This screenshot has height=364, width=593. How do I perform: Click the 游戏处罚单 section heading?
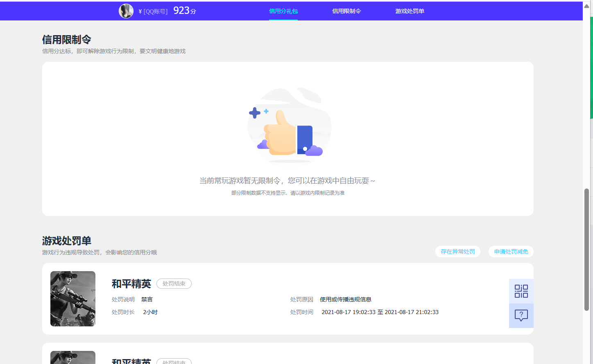click(x=67, y=241)
